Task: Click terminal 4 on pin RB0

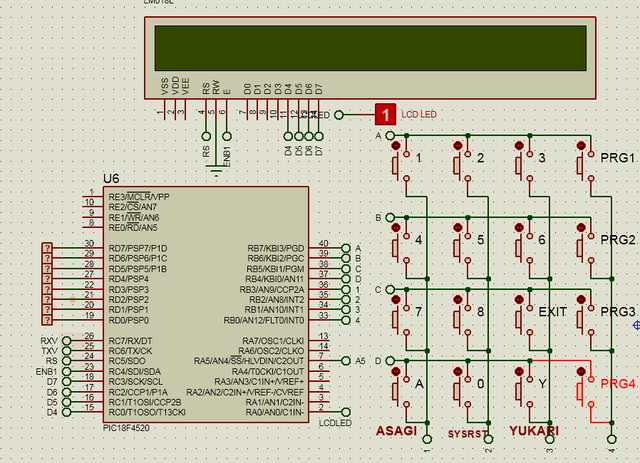Action: pos(346,320)
